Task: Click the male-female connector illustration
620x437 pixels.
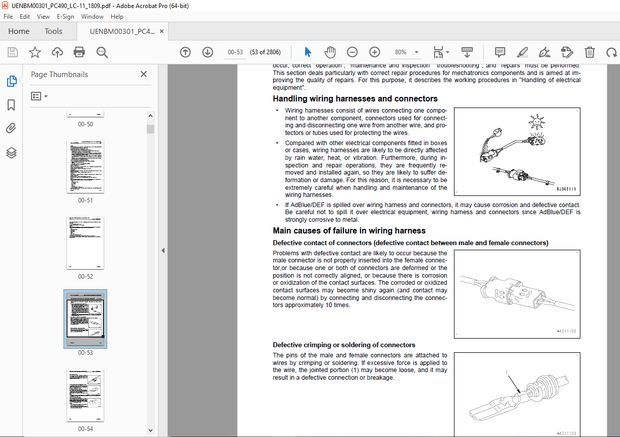Action: [517, 294]
